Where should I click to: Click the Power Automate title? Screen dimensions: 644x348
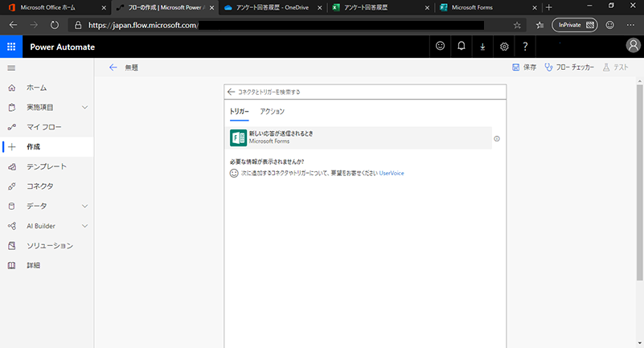click(x=63, y=47)
